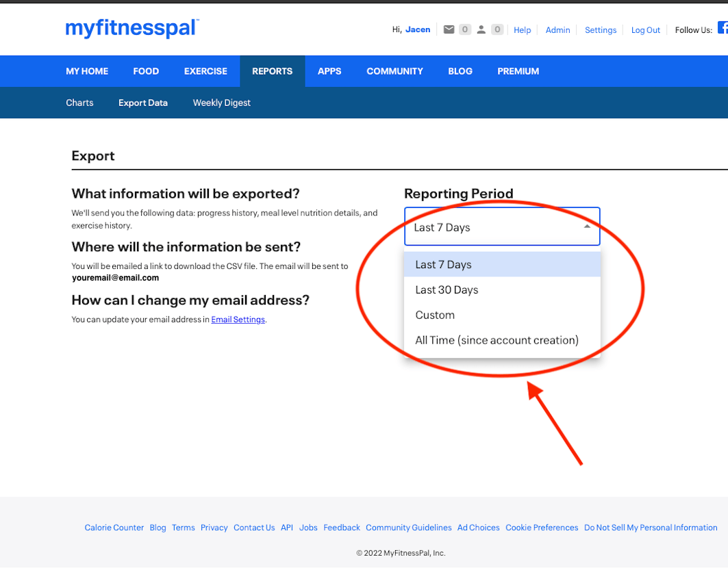Choose the "Custom" reporting period option
The image size is (728, 568).
point(435,315)
